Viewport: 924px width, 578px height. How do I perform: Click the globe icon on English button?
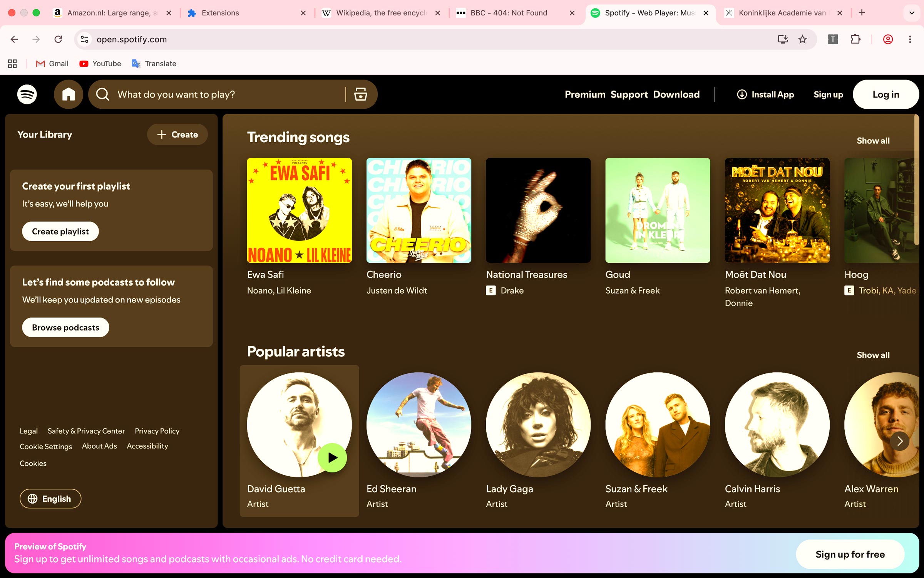[x=33, y=499]
